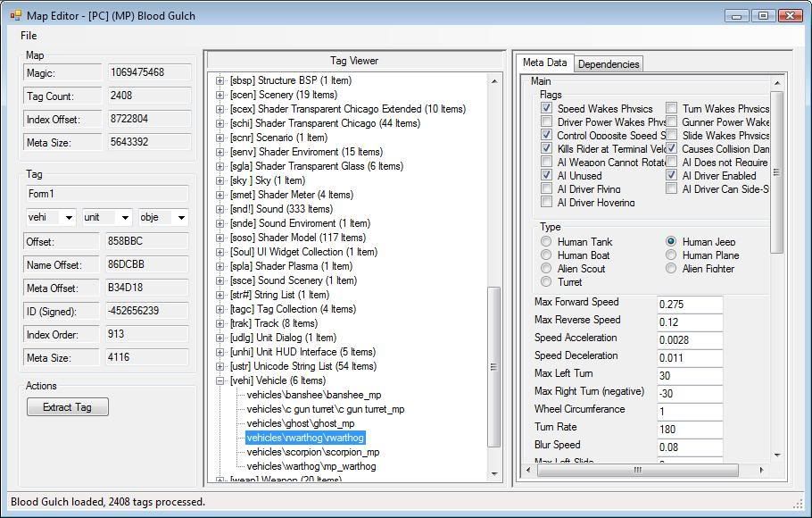Toggle Kills Rider at Terminal Velocity checkbox
This screenshot has height=518, width=812.
pyautogui.click(x=546, y=148)
